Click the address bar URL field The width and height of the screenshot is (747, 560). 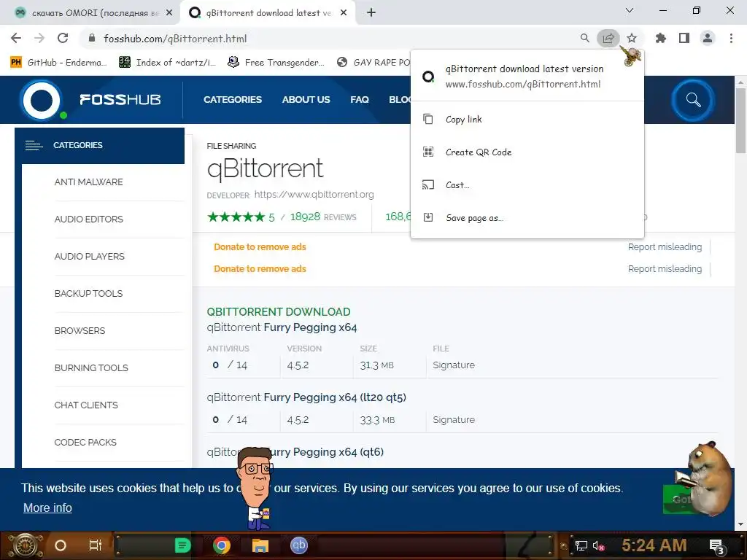[329, 38]
